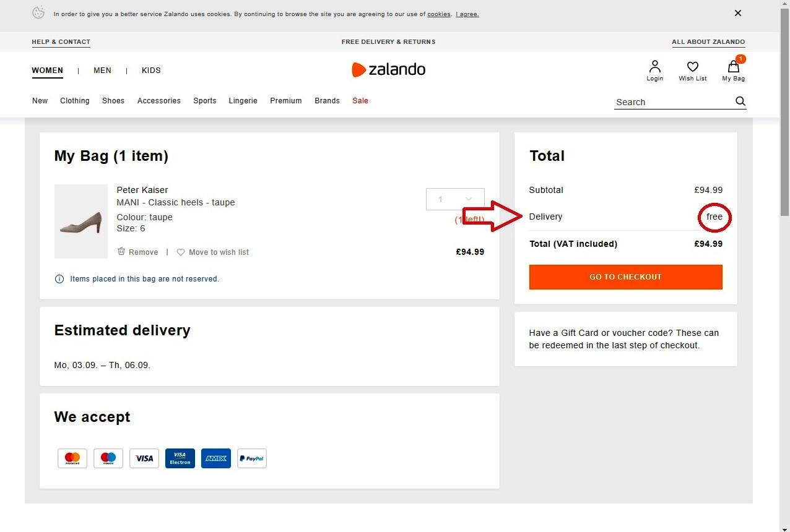Open the Accessories menu category
This screenshot has height=532, width=790.
pyautogui.click(x=159, y=101)
